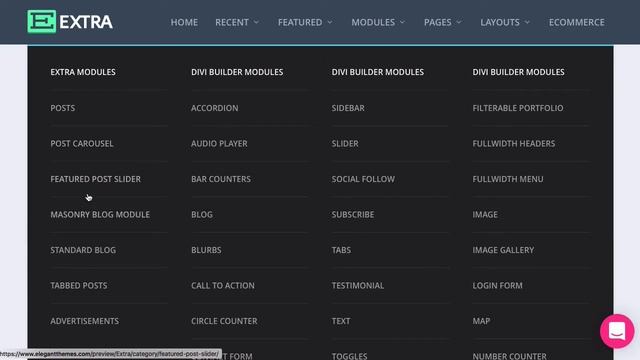Open the Featured menu
Image resolution: width=640 pixels, height=360 pixels.
point(300,22)
